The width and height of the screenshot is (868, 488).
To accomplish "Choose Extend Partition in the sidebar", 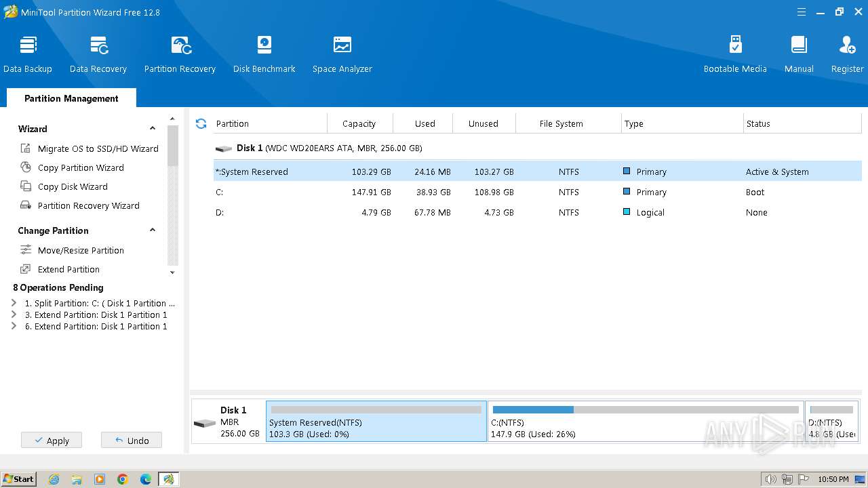I will [x=60, y=269].
